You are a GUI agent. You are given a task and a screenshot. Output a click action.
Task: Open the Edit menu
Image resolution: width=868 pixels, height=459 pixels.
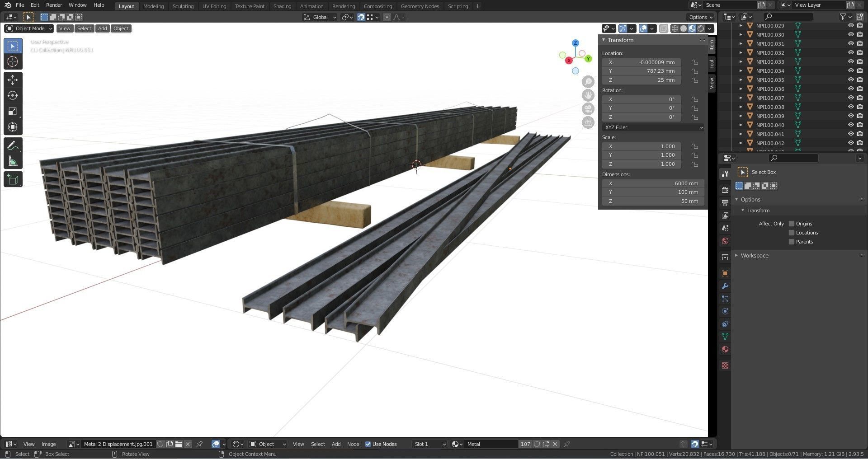point(35,5)
